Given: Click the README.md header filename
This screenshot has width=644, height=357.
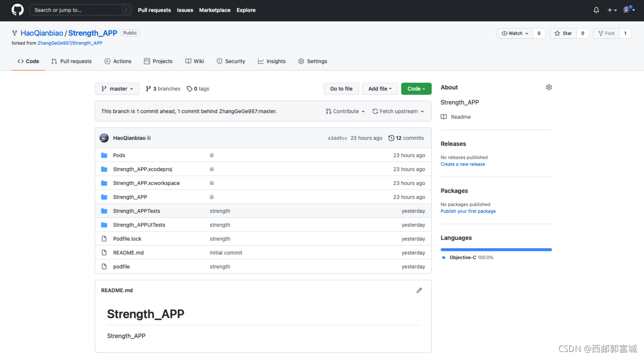Looking at the screenshot, I should pyautogui.click(x=117, y=290).
